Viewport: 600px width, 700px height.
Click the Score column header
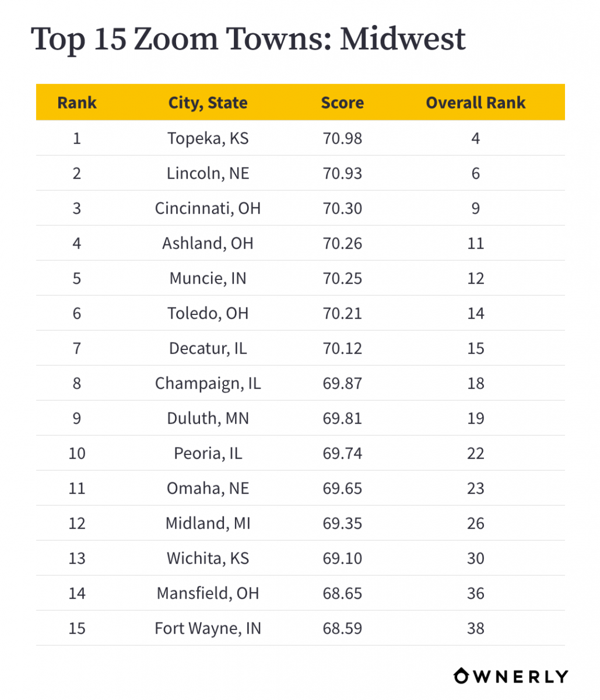(x=342, y=103)
